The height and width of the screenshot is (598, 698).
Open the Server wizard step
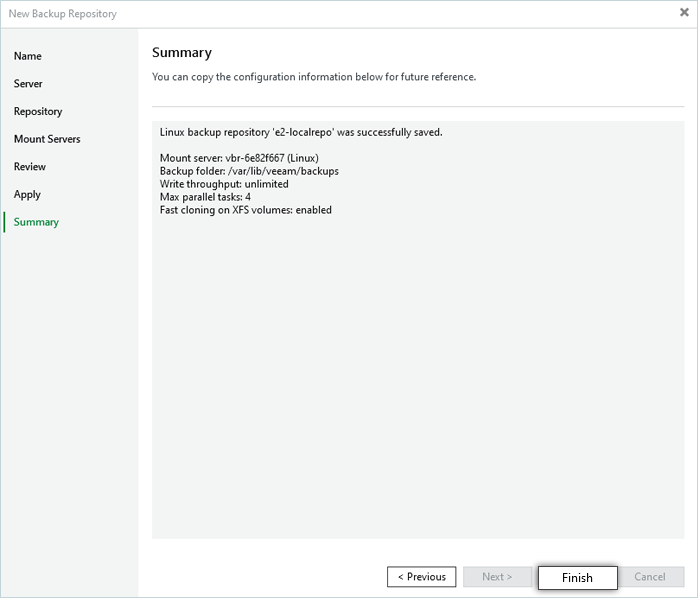coord(28,84)
